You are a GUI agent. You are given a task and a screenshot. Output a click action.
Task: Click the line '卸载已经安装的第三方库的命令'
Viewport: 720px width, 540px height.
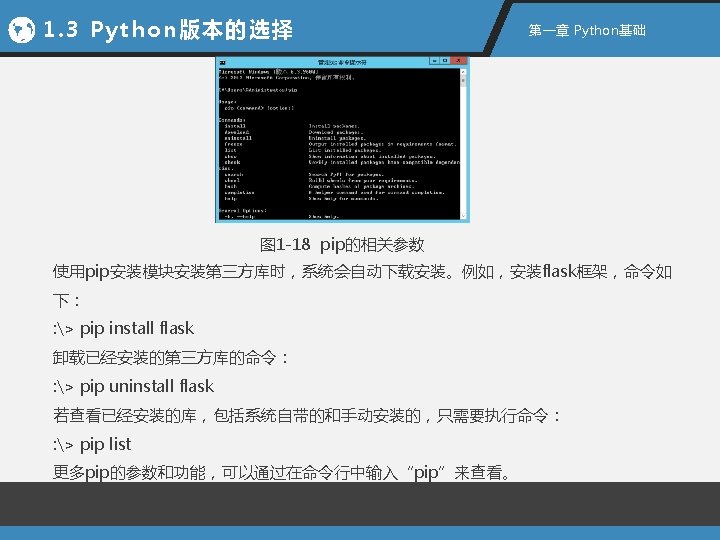pos(170,358)
